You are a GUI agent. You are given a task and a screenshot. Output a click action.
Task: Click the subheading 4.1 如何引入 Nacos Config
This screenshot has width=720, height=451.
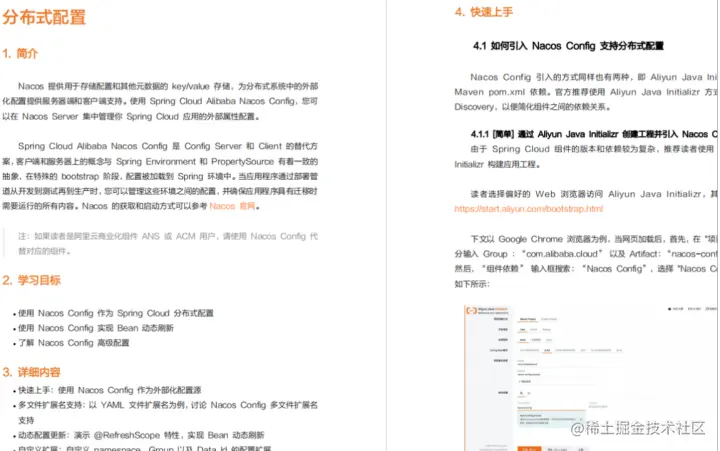click(568, 46)
